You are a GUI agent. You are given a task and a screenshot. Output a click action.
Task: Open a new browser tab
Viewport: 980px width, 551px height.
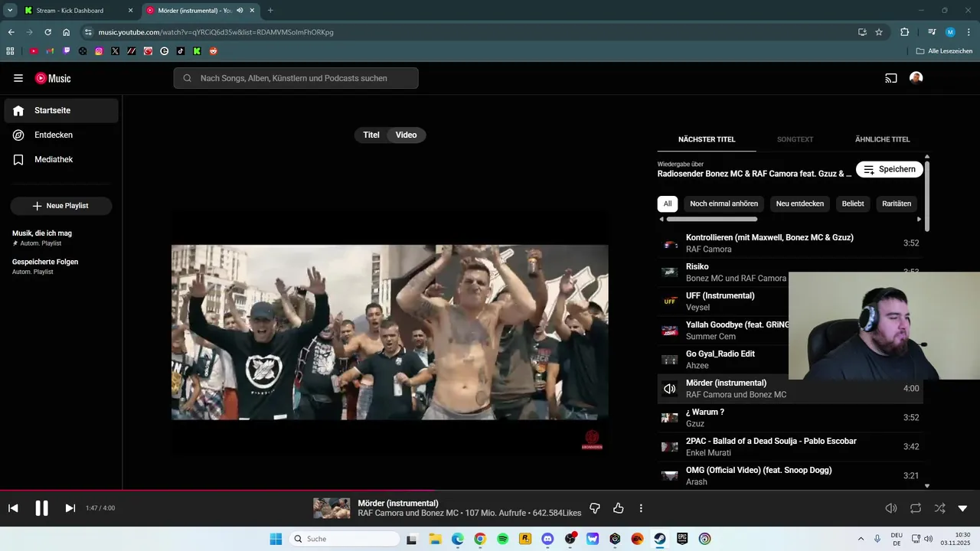270,11
